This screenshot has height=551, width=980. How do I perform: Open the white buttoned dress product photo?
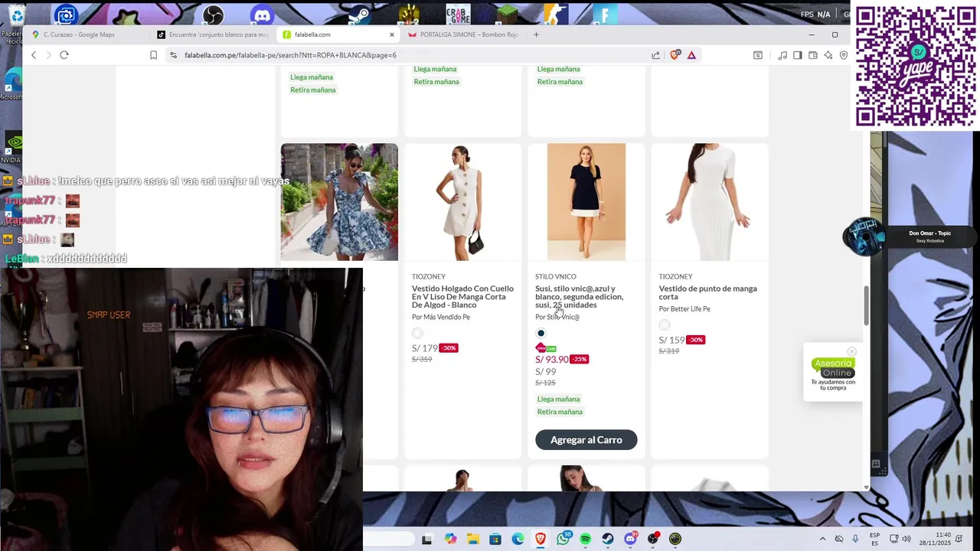462,202
